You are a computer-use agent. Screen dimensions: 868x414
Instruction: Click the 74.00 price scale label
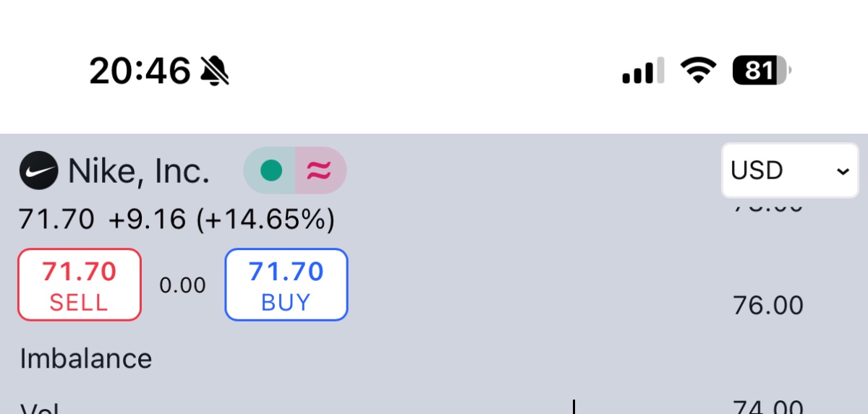point(768,407)
